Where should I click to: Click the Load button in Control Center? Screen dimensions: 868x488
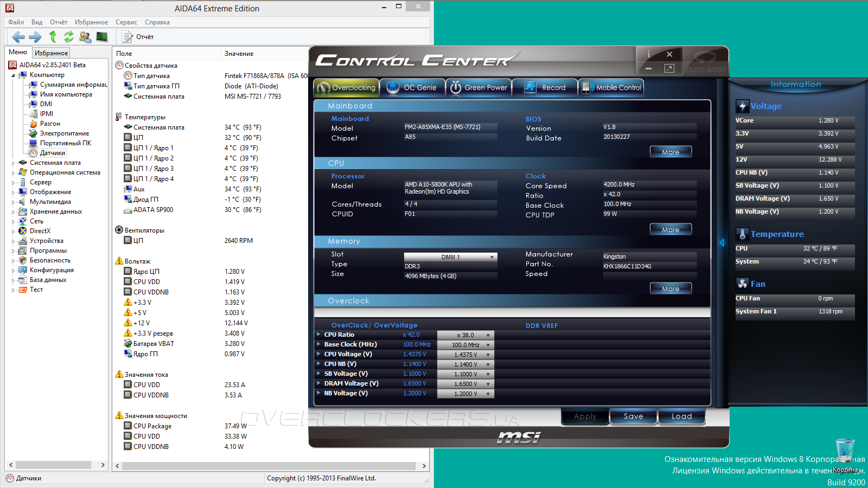pos(681,416)
